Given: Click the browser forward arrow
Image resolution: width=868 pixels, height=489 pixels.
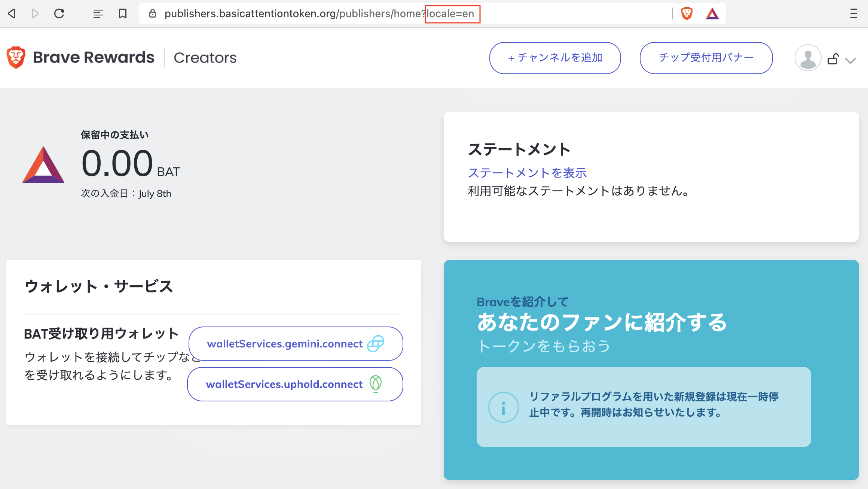Looking at the screenshot, I should click(x=35, y=14).
